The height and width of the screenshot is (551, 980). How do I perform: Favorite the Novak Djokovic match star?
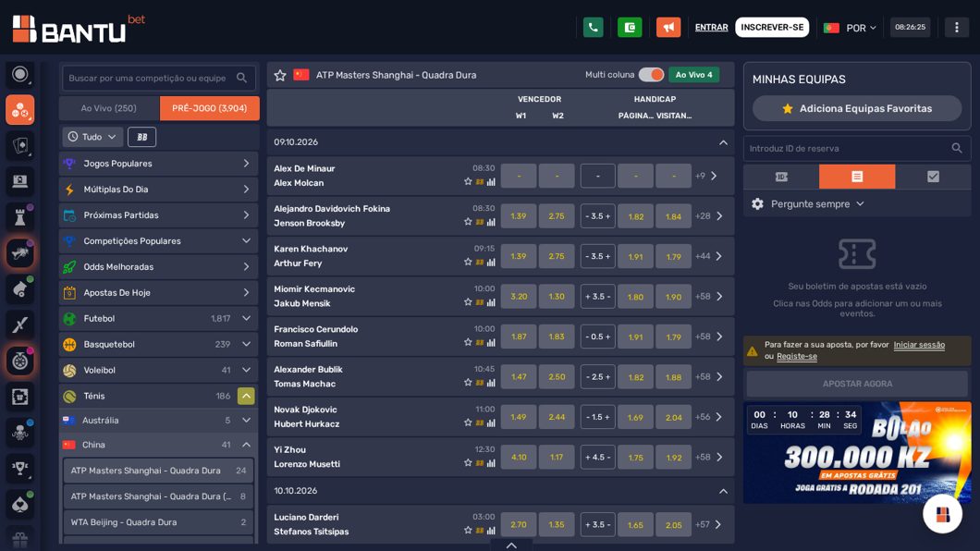point(468,422)
